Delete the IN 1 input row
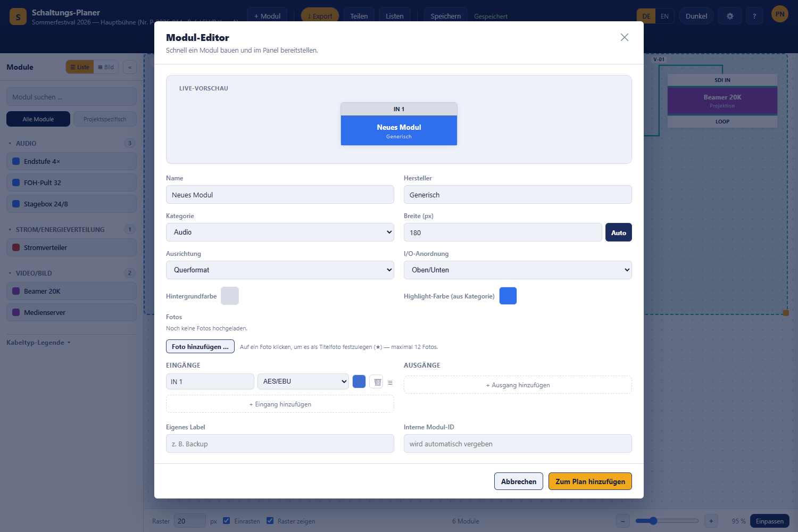This screenshot has height=532, width=798. pos(376,382)
